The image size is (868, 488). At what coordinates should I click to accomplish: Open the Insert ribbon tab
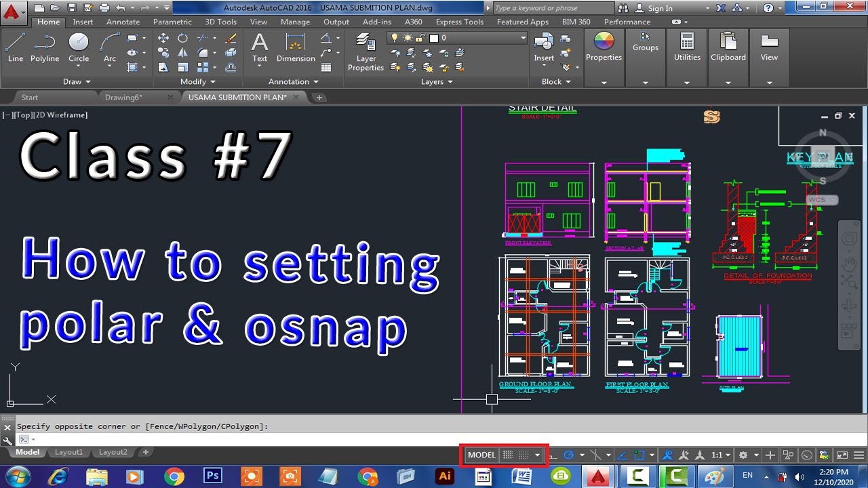point(83,22)
